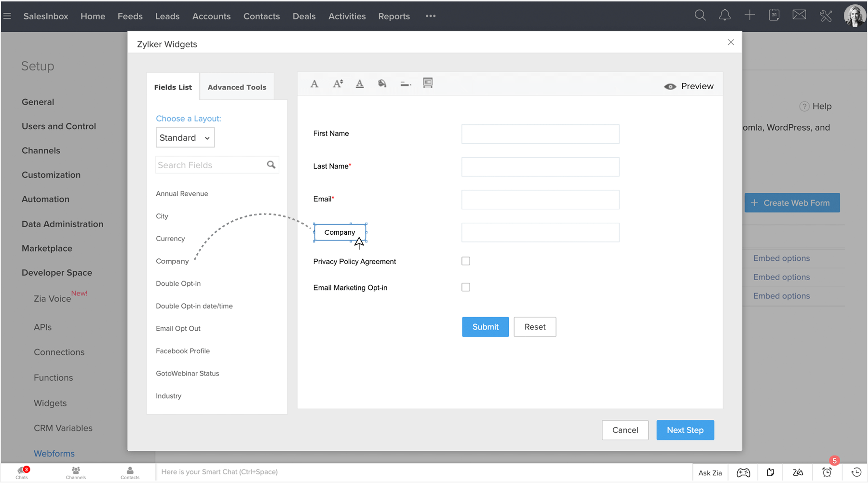The image size is (868, 483).
Task: Open the notifications bell icon
Action: (724, 15)
